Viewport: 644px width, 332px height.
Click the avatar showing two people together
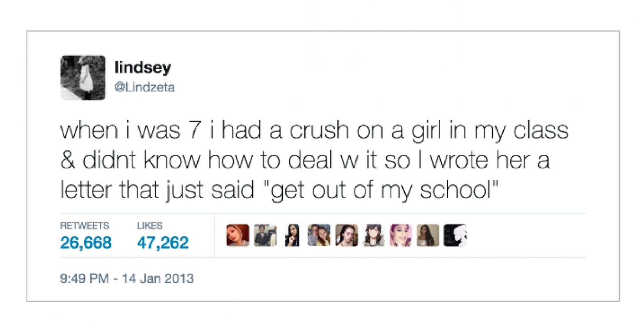[x=319, y=235]
